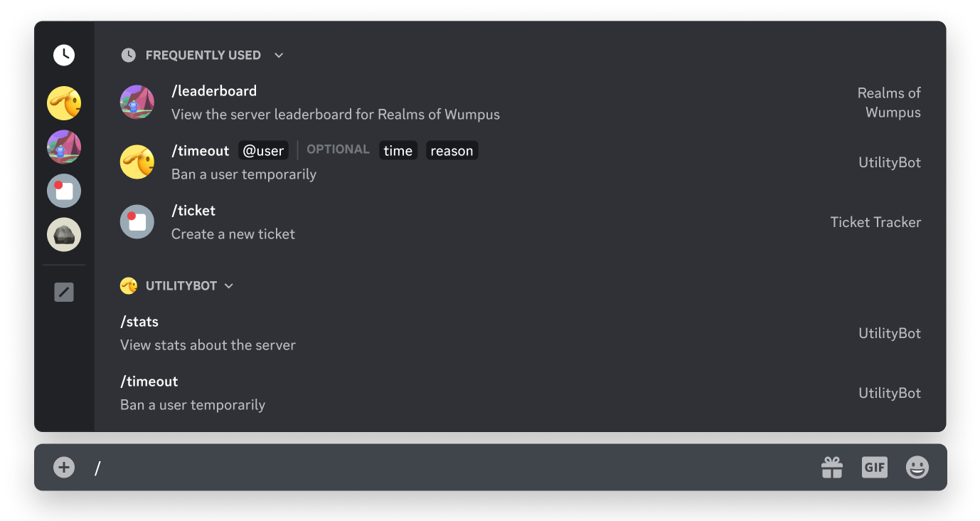Select the Realms of Wumpus bot avatar
980x521 pixels.
tap(63, 147)
